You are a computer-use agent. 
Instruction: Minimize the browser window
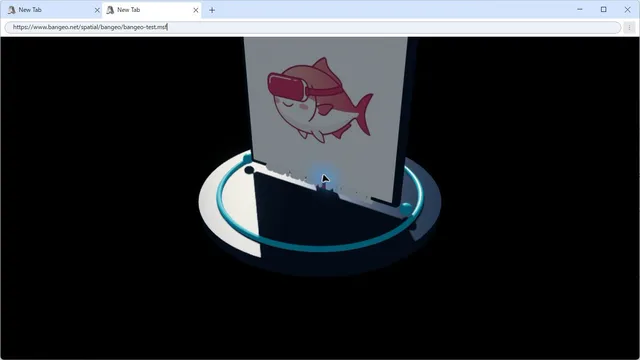[580, 9]
